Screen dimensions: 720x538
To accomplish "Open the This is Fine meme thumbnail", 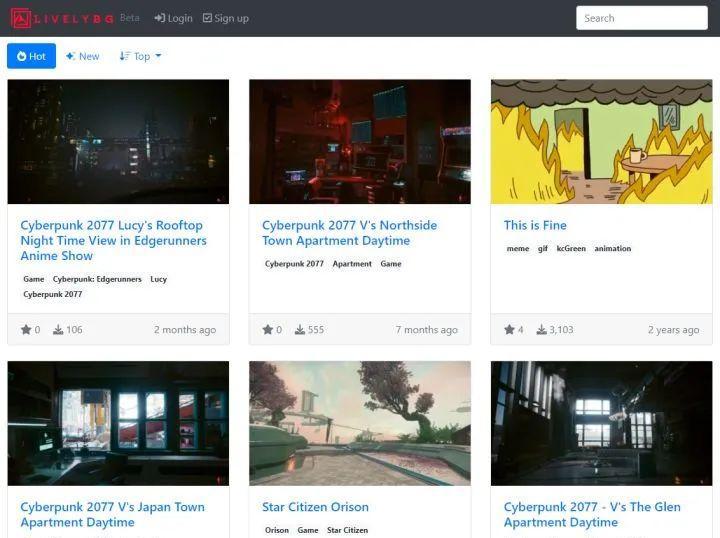I will pos(602,141).
